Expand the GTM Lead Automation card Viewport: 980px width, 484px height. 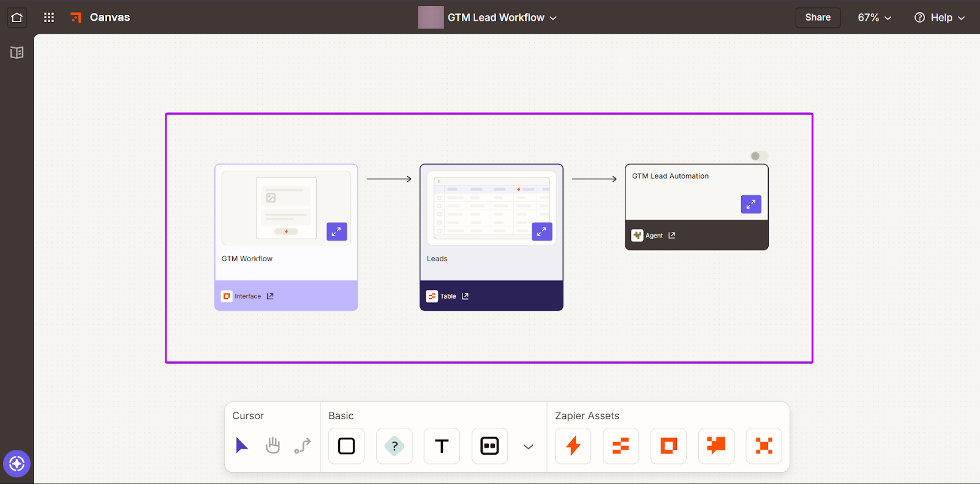pyautogui.click(x=751, y=204)
